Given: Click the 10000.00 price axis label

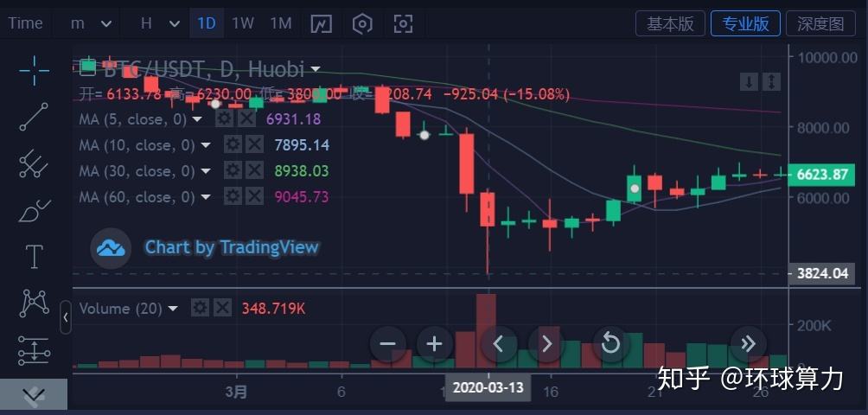Looking at the screenshot, I should coord(827,57).
